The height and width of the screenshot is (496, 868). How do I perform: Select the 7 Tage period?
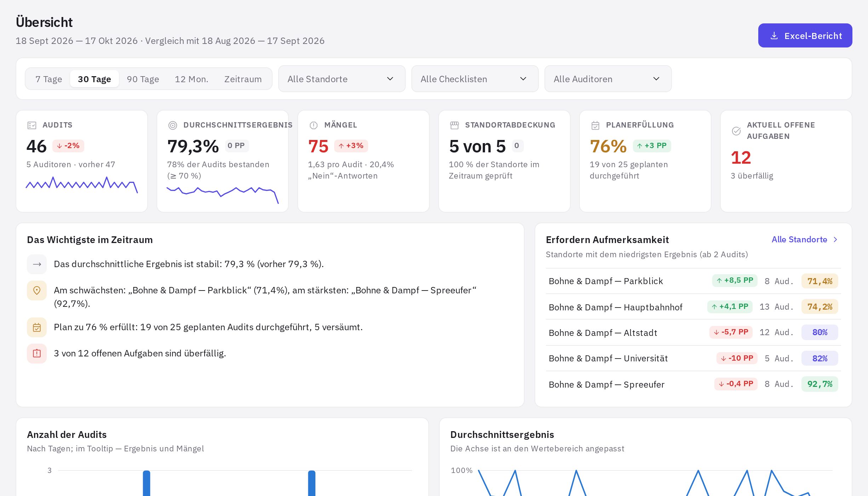(x=49, y=79)
